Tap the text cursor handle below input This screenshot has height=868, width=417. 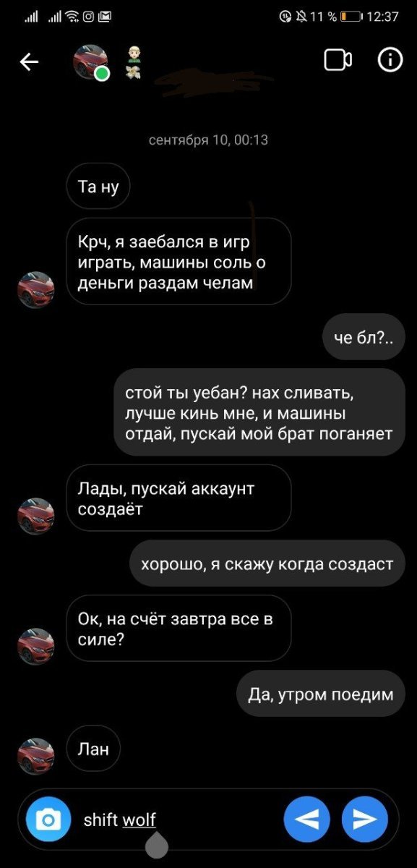pyautogui.click(x=157, y=843)
